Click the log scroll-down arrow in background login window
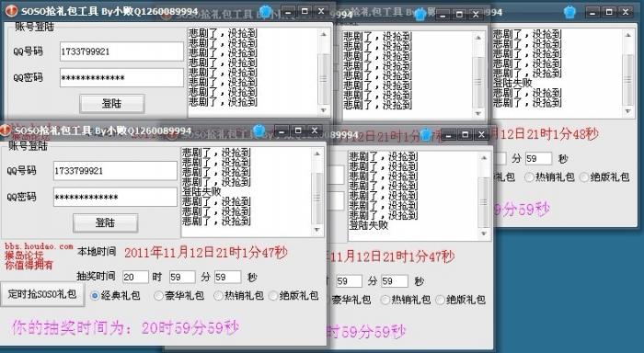 324,110
